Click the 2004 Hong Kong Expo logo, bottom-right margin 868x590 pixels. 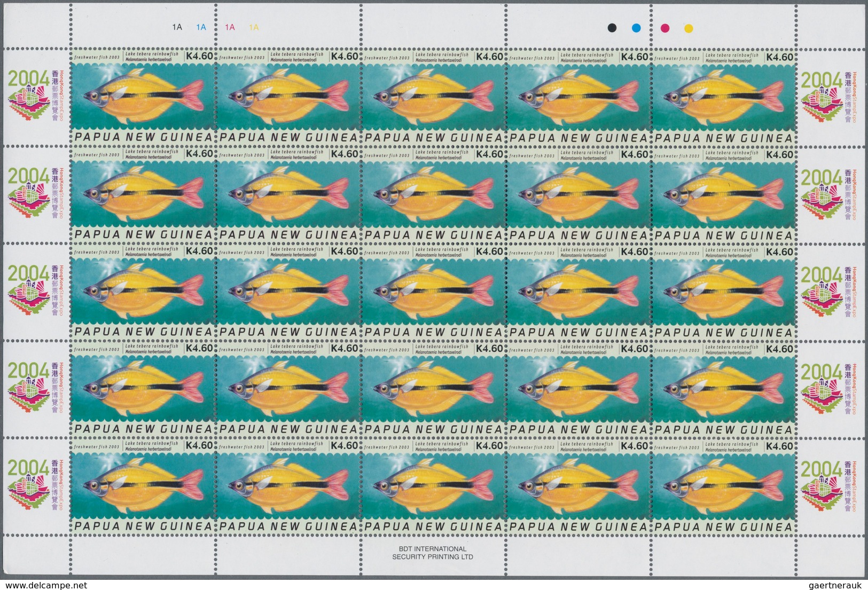click(x=828, y=485)
